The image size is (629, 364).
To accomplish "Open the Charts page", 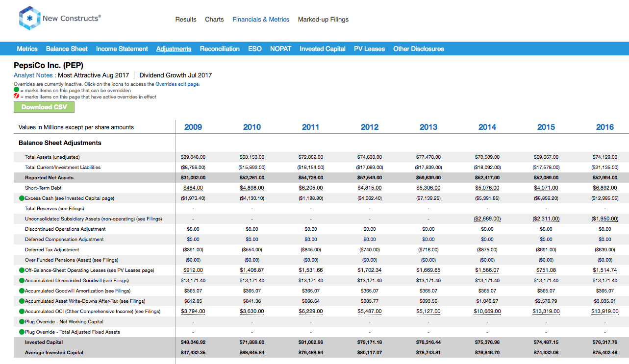I will tap(214, 20).
